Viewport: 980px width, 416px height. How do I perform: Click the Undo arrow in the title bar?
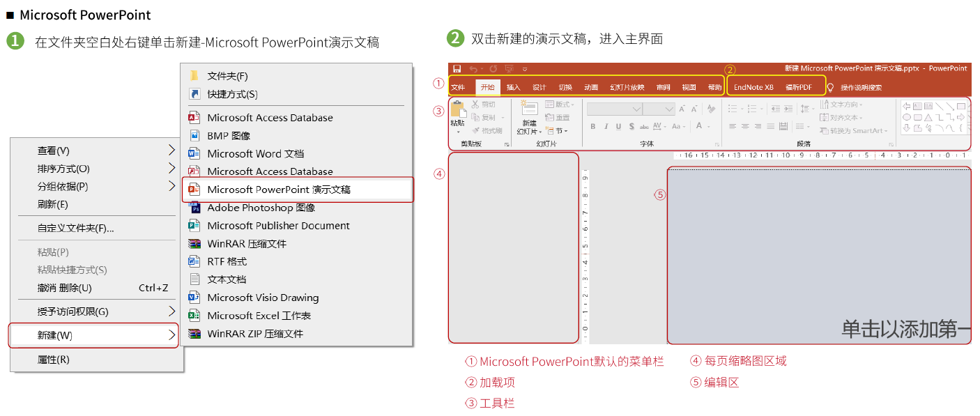point(473,69)
